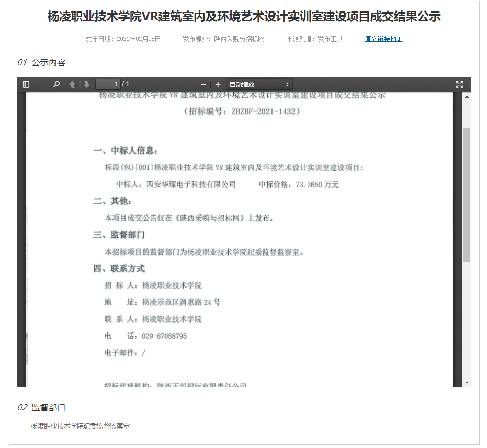This screenshot has width=487, height=448.
Task: Click the 联系人：杨凌职业技术学院 line
Action: 153,319
